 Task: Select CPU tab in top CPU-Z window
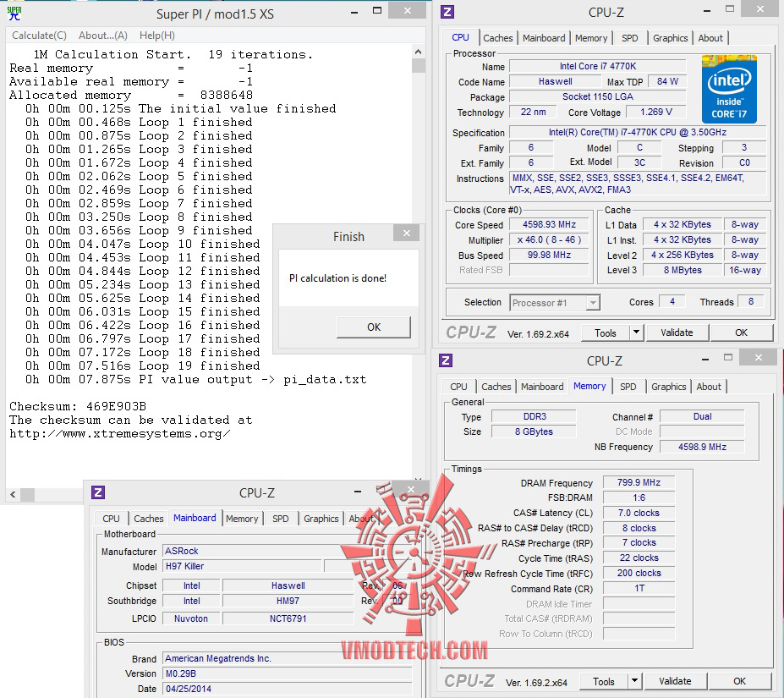460,37
